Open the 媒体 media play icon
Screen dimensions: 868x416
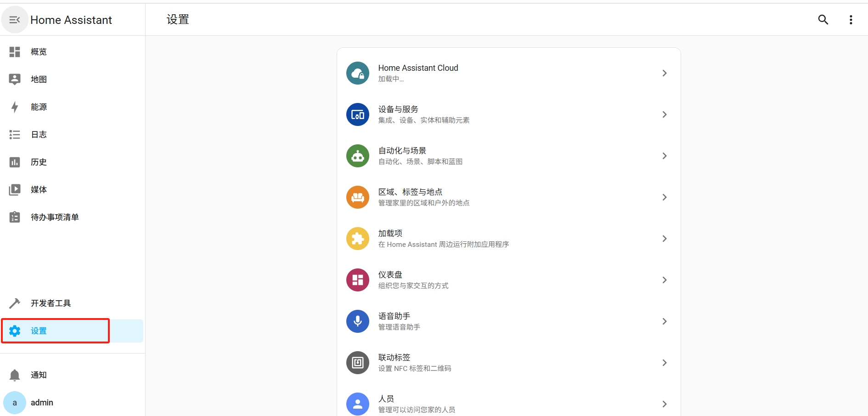click(15, 190)
